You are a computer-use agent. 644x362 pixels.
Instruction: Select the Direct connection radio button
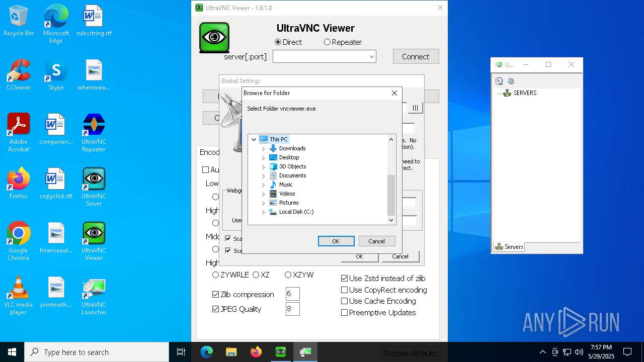(278, 42)
